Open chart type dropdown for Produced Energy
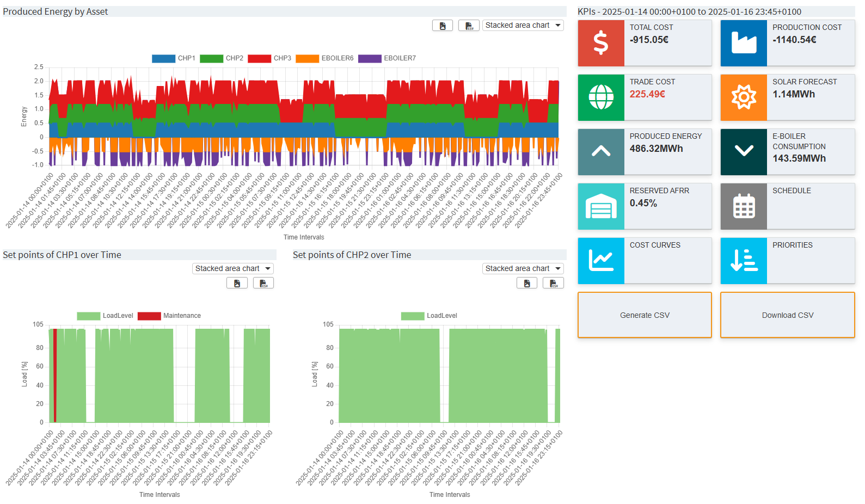865x504 pixels. coord(523,26)
